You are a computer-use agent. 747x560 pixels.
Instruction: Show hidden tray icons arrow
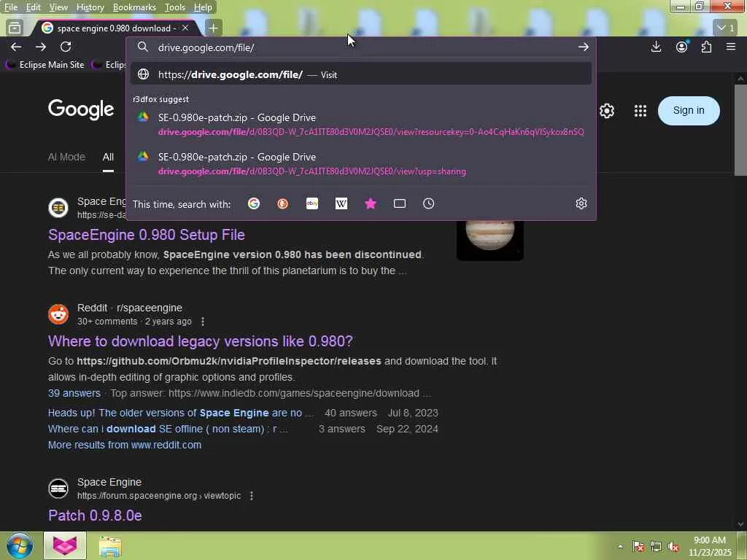point(620,546)
